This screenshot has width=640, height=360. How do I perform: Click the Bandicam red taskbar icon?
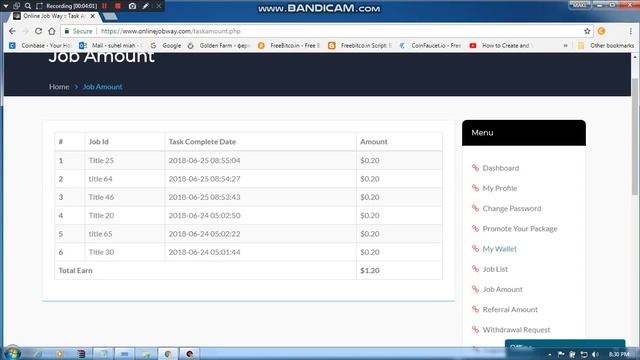tap(190, 354)
